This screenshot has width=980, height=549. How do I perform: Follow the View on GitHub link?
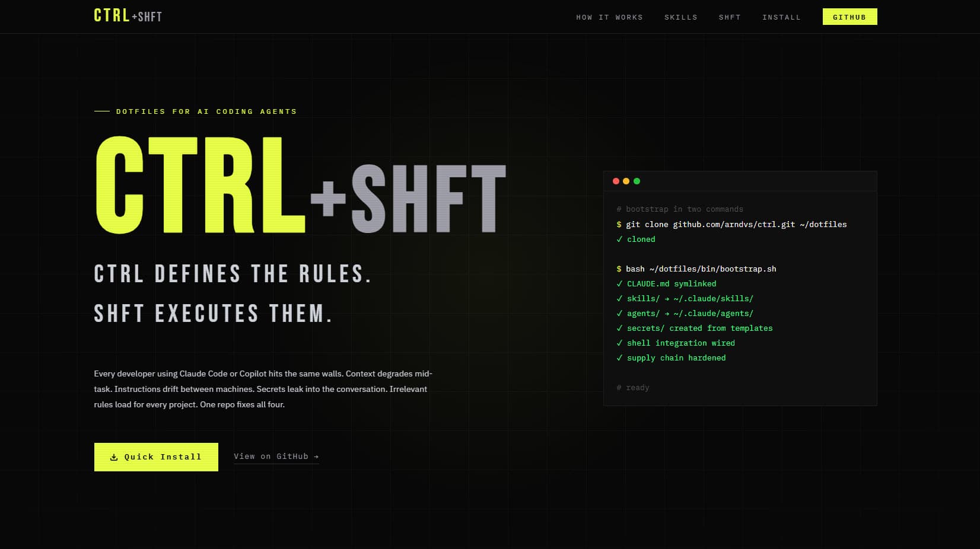272,456
